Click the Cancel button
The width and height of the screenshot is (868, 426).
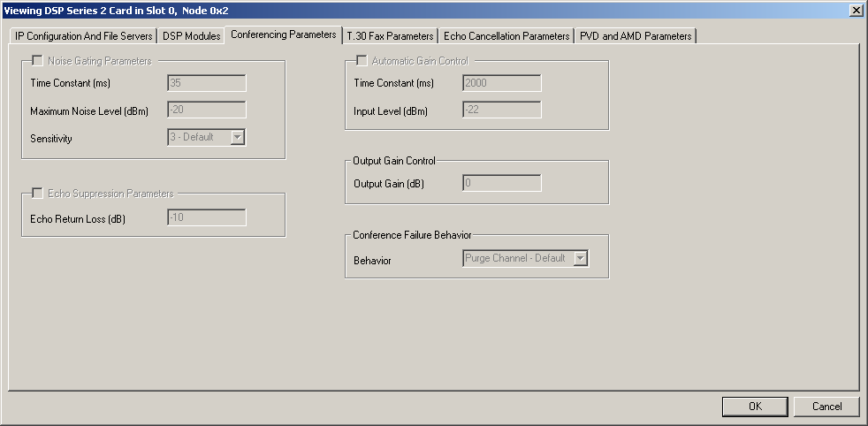(x=826, y=407)
